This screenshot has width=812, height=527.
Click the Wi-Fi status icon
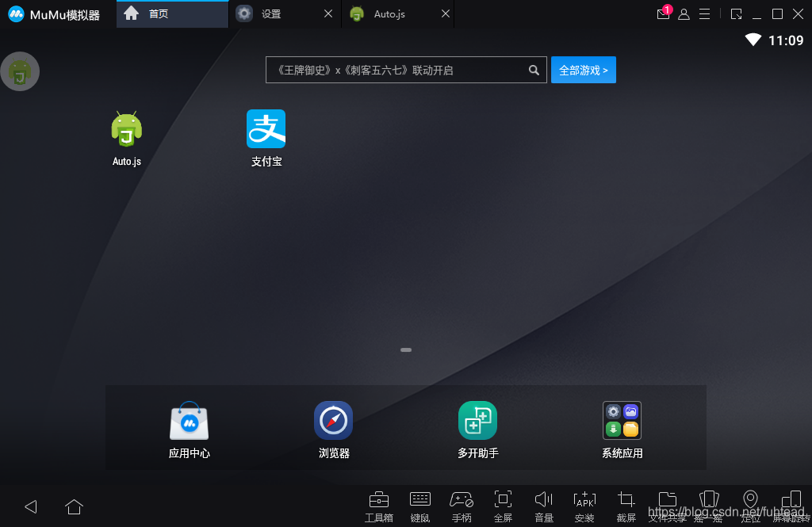click(x=753, y=40)
